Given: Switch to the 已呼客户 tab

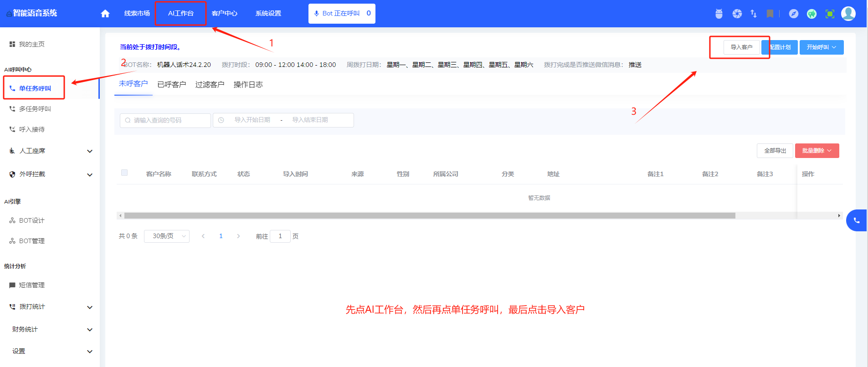Looking at the screenshot, I should pos(172,85).
